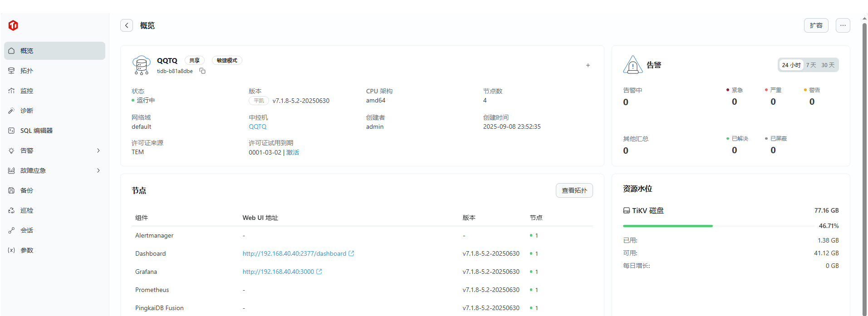Image resolution: width=868 pixels, height=316 pixels.
Task: Open external link icon next to Grafana URL
Action: pyautogui.click(x=319, y=272)
